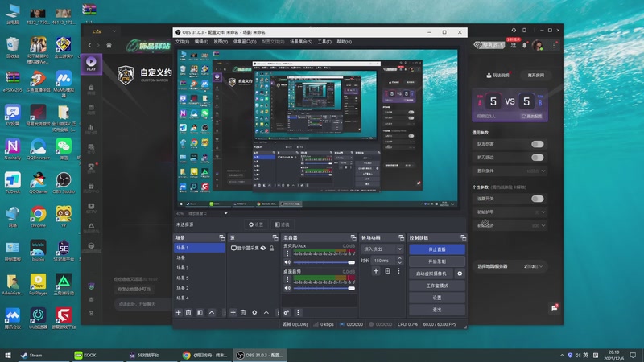This screenshot has height=362, width=644.
Task: Undock the Controls panel float icon
Action: 464,237
